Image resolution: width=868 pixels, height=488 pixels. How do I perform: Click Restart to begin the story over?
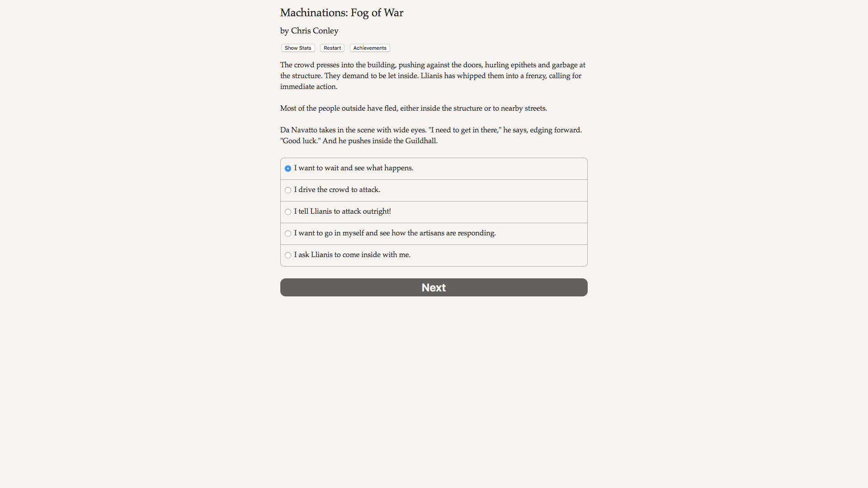pos(332,48)
